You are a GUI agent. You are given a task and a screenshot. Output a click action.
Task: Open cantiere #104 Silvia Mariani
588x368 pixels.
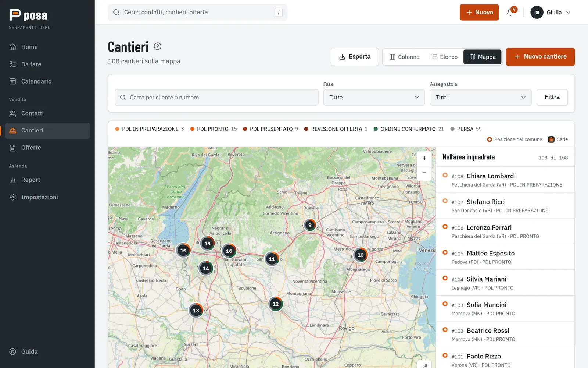tap(505, 283)
